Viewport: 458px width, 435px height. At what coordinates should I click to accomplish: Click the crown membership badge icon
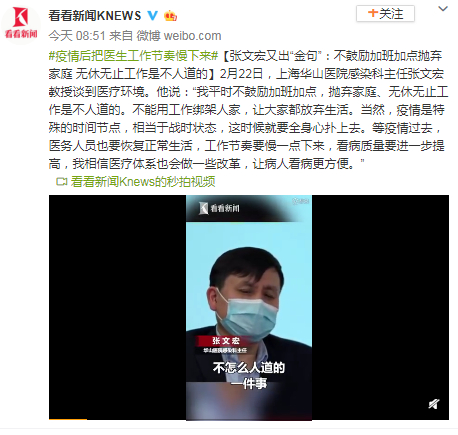click(170, 15)
